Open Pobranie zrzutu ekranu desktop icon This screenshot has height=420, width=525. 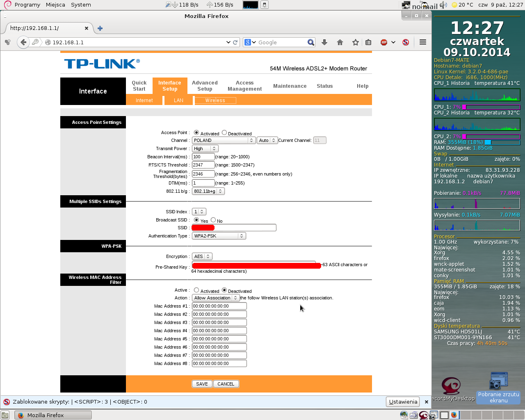point(498,388)
